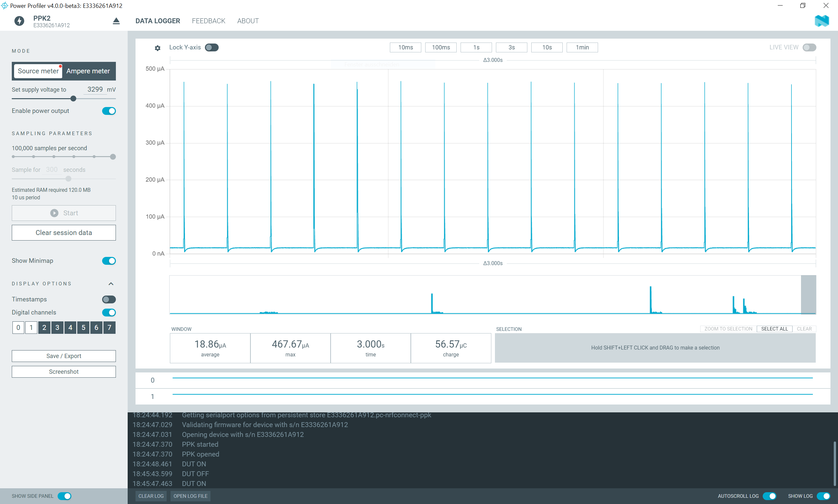The image size is (838, 504).
Task: Select Ampere meter mode
Action: (x=88, y=71)
